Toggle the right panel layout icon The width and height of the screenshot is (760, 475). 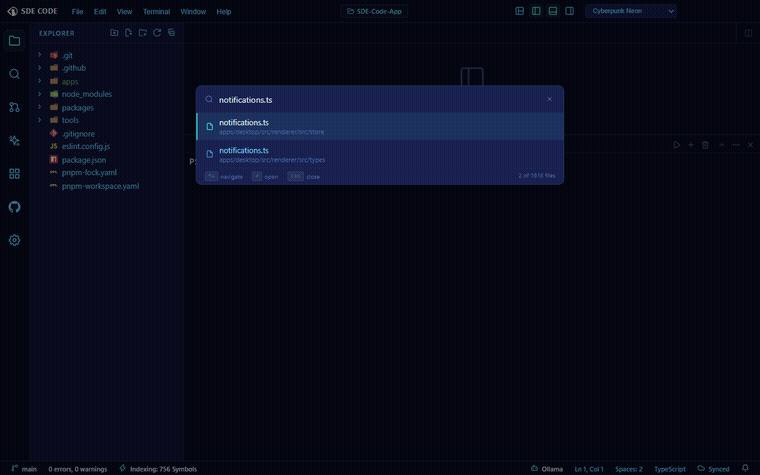[570, 11]
